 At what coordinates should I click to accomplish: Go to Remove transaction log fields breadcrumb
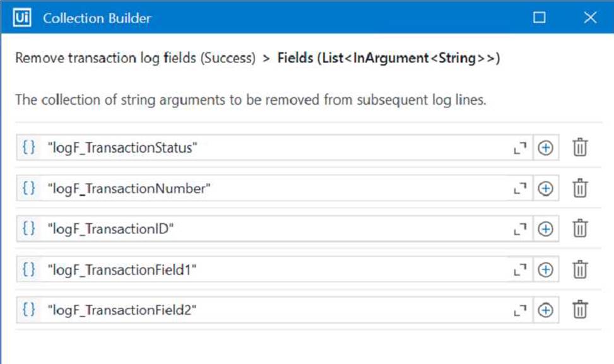pyautogui.click(x=135, y=58)
